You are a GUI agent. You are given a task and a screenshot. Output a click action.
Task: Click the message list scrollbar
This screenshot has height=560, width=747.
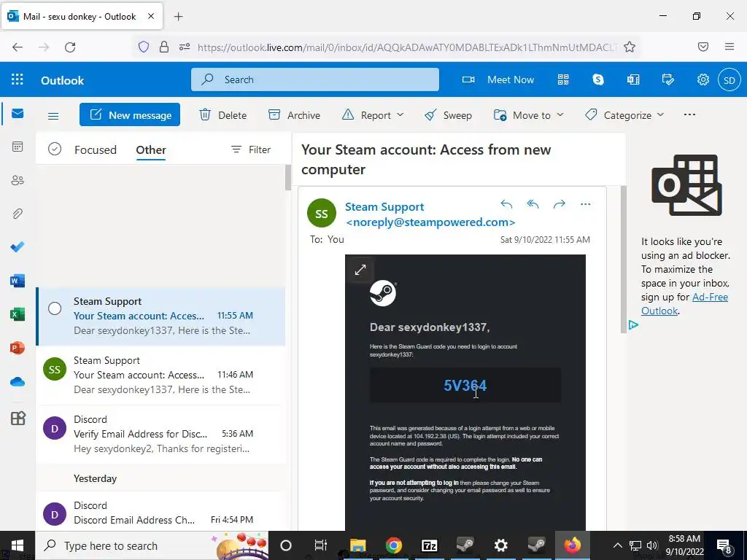tap(287, 178)
